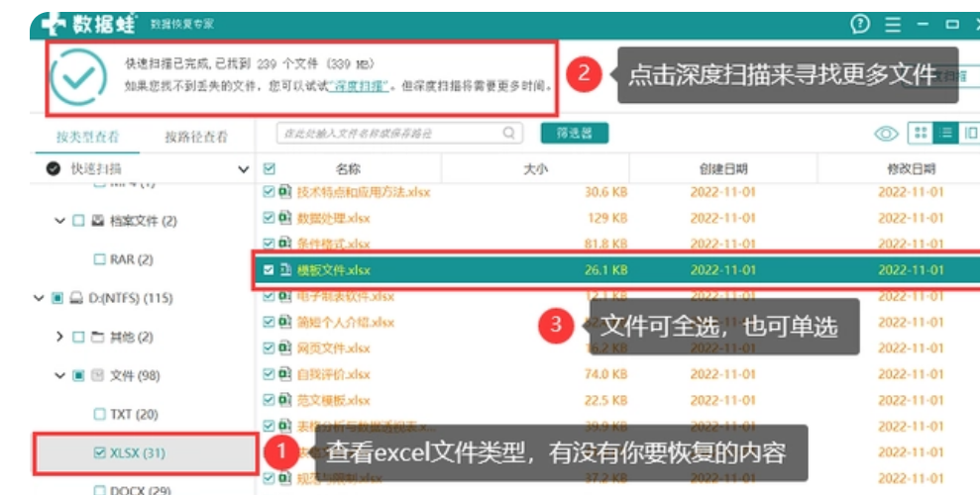Select the 模板文件.xlsx file name
The height and width of the screenshot is (495, 980).
(333, 270)
